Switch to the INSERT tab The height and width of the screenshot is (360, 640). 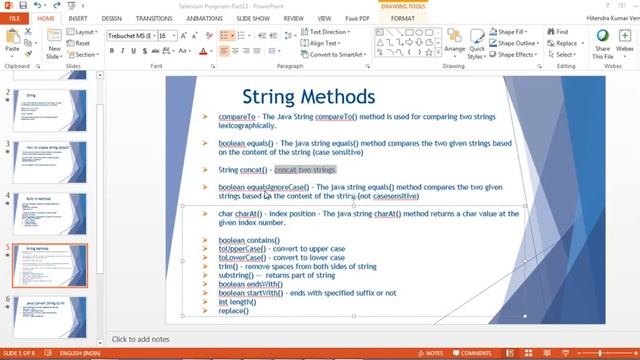(x=78, y=18)
